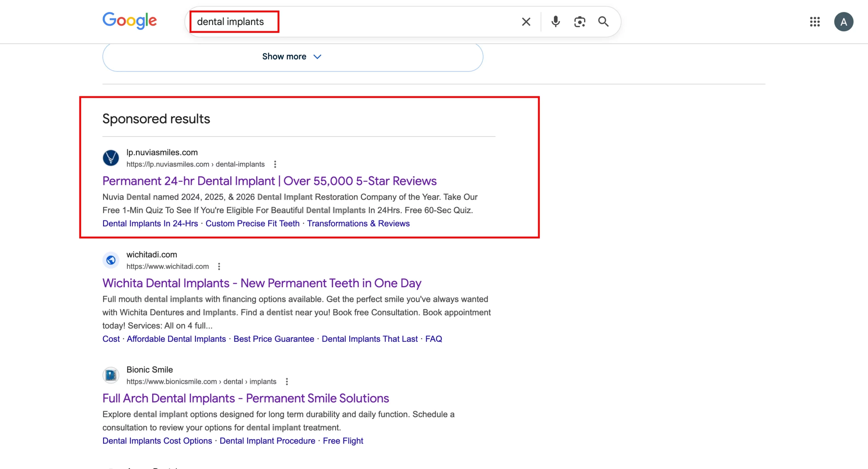The width and height of the screenshot is (868, 469).
Task: Open the account avatar 'A'
Action: pos(844,22)
